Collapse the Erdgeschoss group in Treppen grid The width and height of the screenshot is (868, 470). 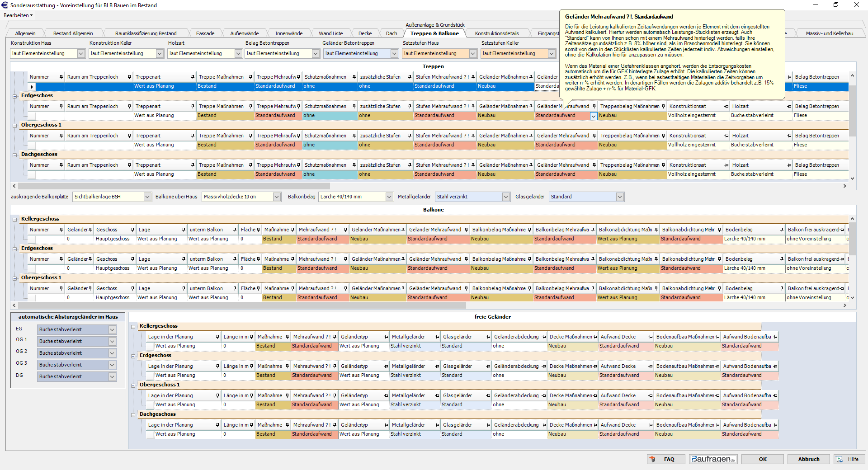(x=15, y=96)
